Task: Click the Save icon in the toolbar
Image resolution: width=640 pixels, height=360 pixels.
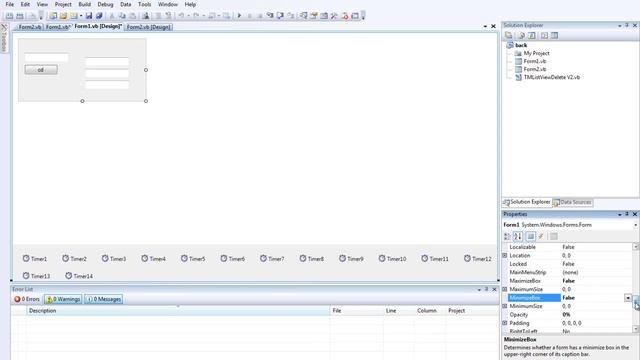Action: (89, 16)
